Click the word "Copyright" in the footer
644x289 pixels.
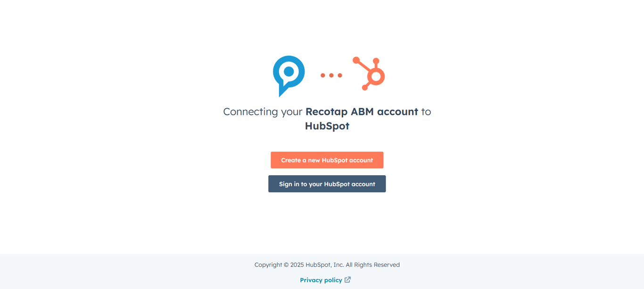point(268,264)
